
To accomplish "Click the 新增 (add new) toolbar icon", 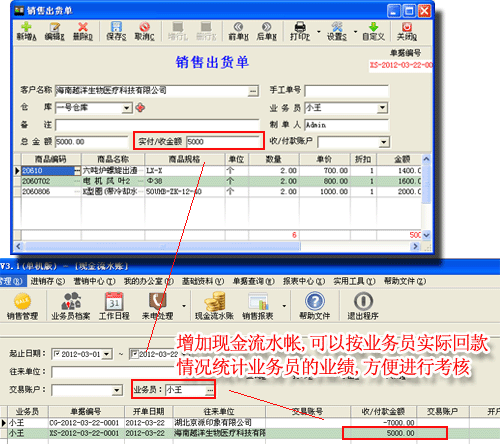I will point(26,27).
